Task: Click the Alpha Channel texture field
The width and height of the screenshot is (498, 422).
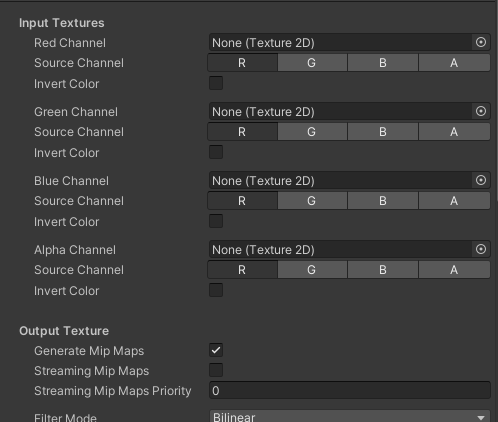Action: [x=340, y=249]
